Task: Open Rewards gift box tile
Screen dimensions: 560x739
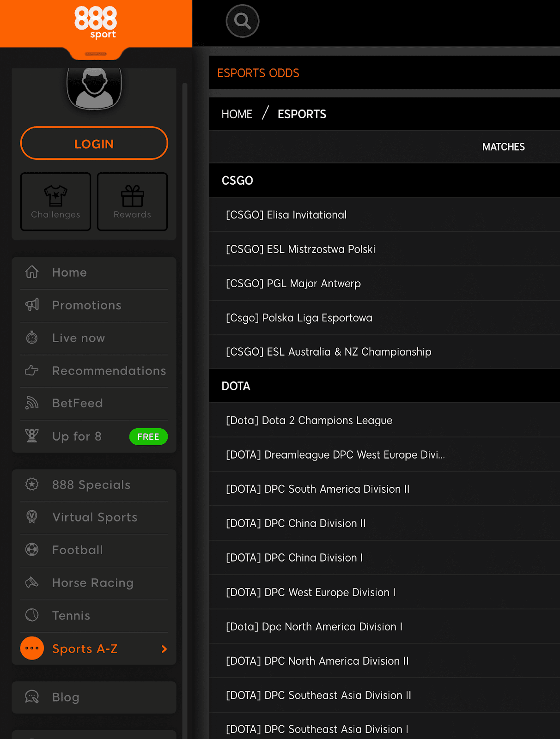Action: [132, 201]
